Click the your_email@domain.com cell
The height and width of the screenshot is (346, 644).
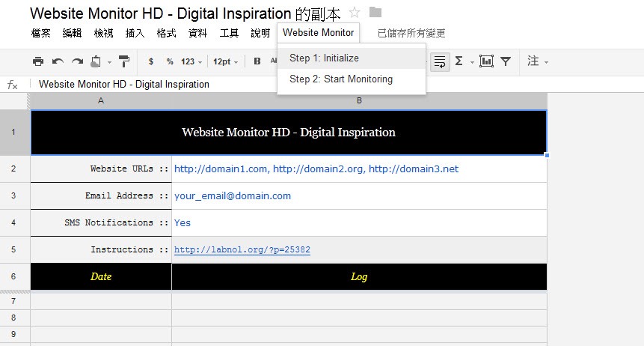tap(359, 195)
